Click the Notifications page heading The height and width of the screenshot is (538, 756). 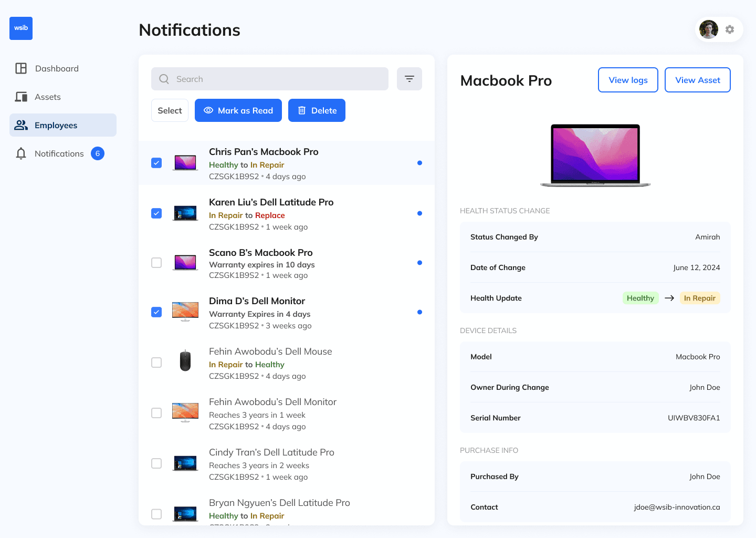click(190, 30)
